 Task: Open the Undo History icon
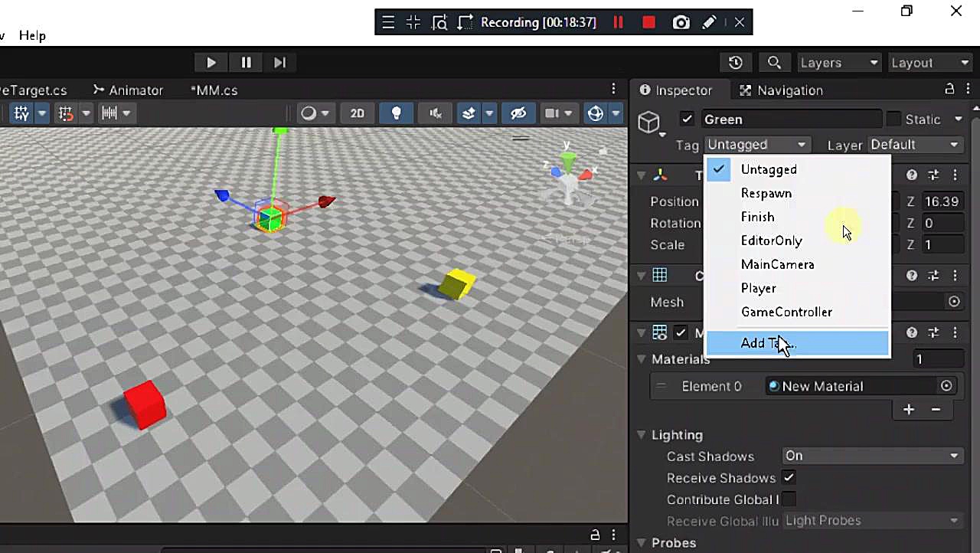point(736,63)
